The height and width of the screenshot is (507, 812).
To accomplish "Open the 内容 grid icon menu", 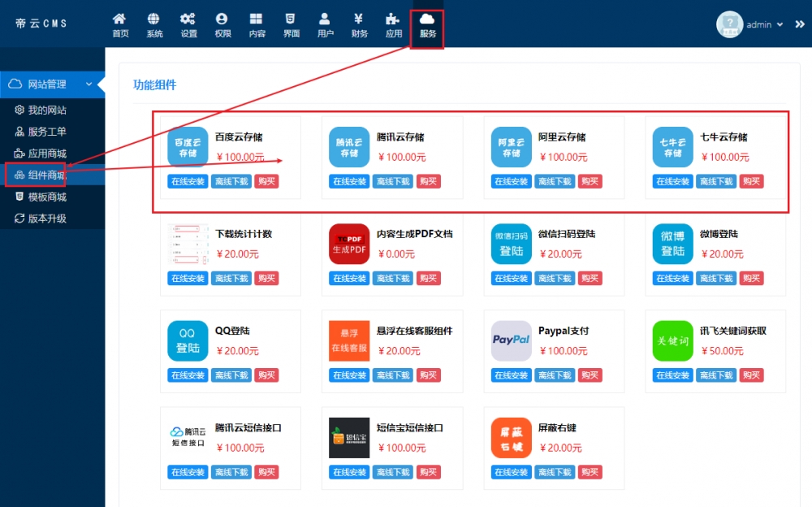I will 257,25.
